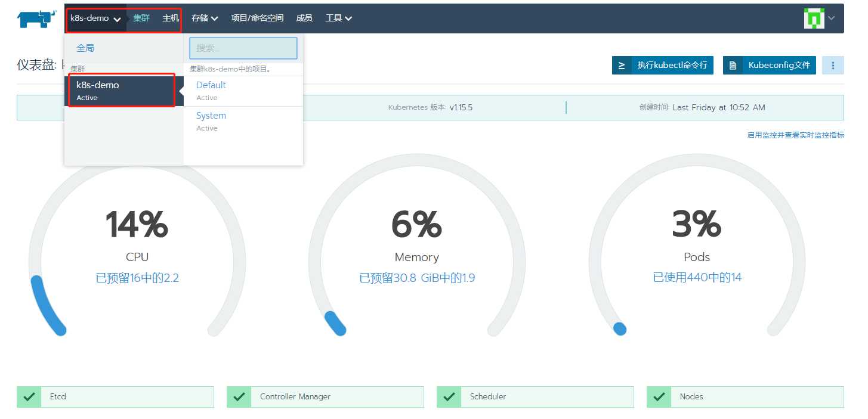
Task: Open the 主机 nav tab
Action: (171, 18)
